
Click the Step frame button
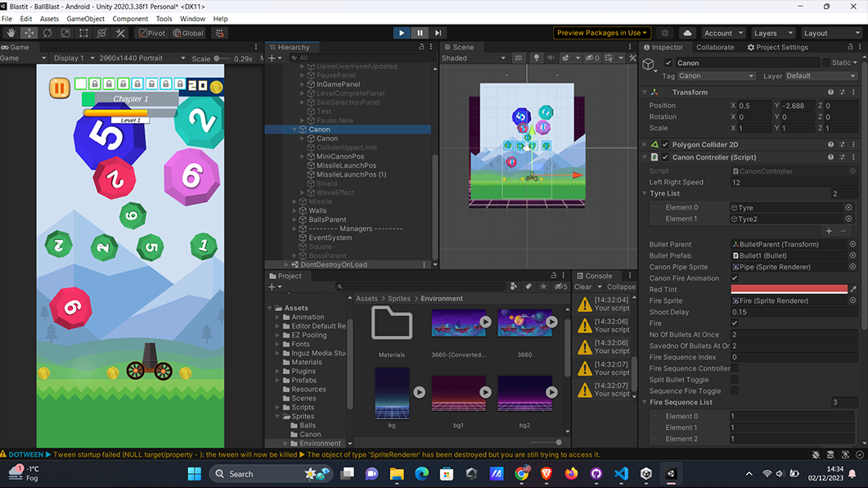pyautogui.click(x=438, y=33)
